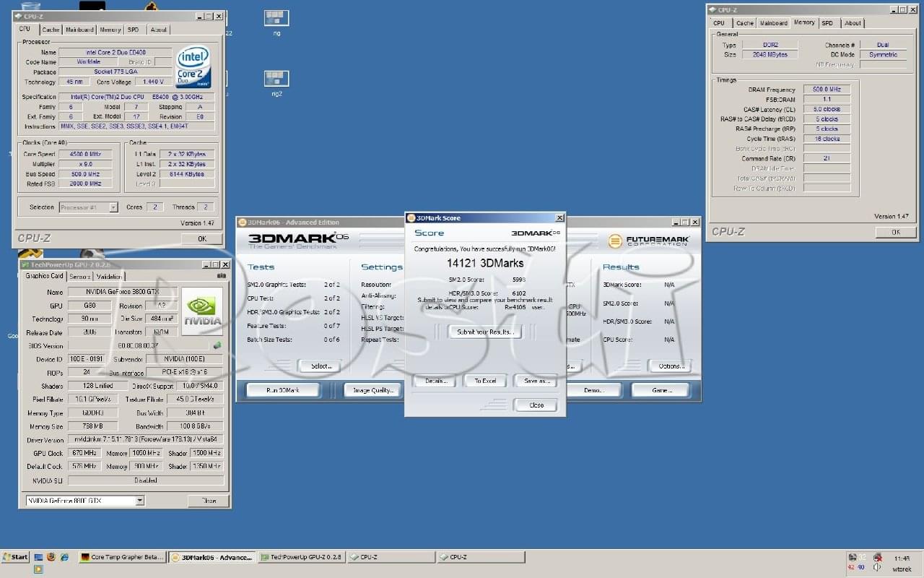924x578 pixels.
Task: Click Game button in 3DMark06
Action: (x=661, y=390)
